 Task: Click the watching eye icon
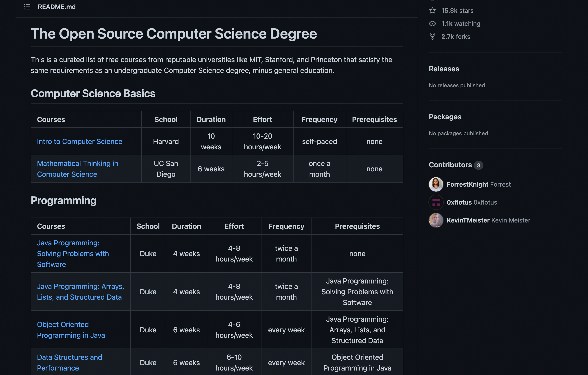click(x=432, y=23)
